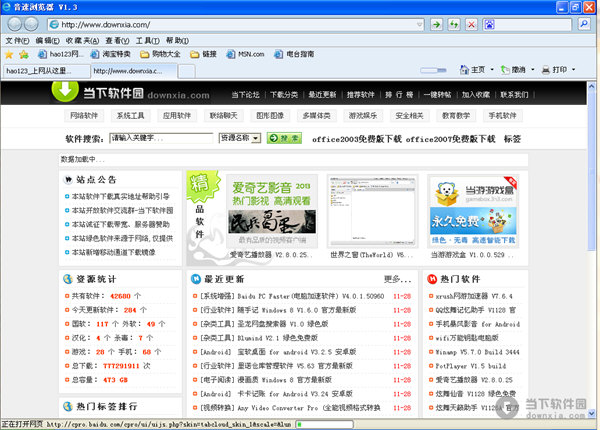This screenshot has width=600, height=430.
Task: Click the Baidu paw search engine icon
Action: [489, 24]
